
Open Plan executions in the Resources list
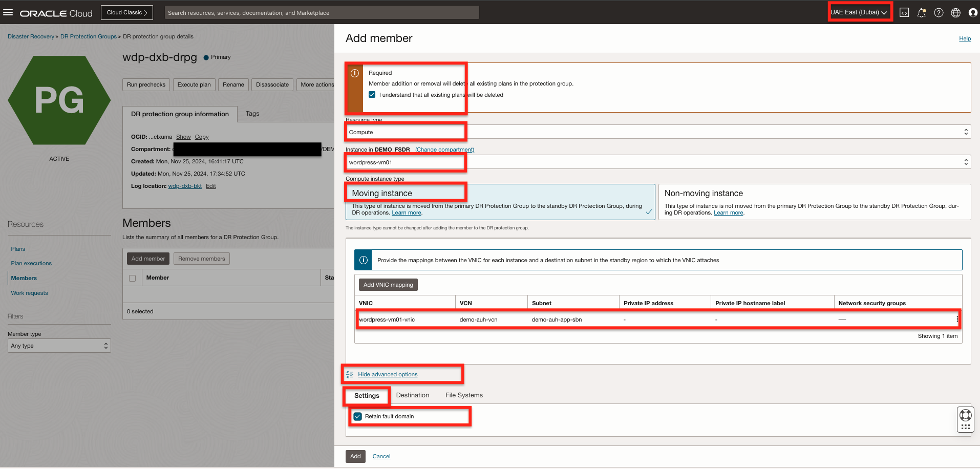point(31,263)
